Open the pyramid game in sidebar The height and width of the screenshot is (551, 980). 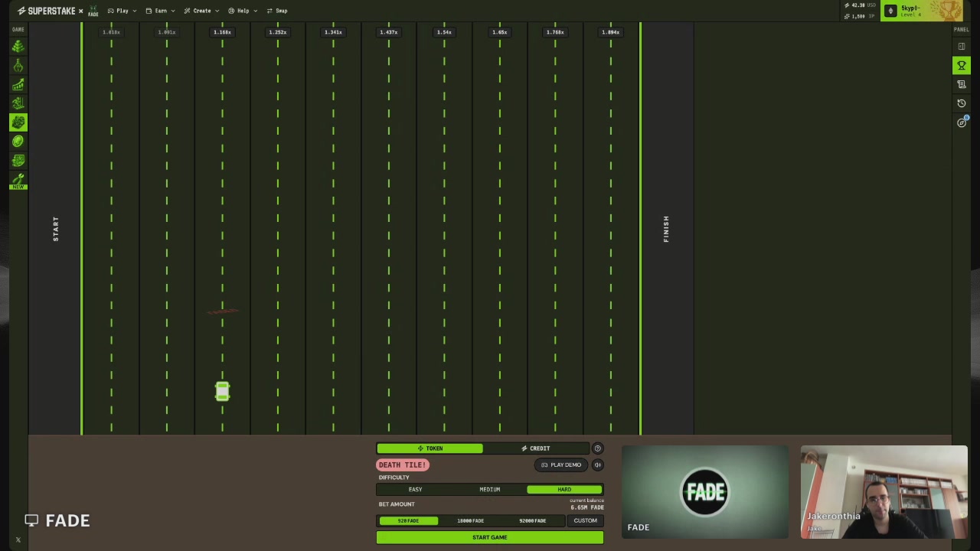click(x=18, y=47)
